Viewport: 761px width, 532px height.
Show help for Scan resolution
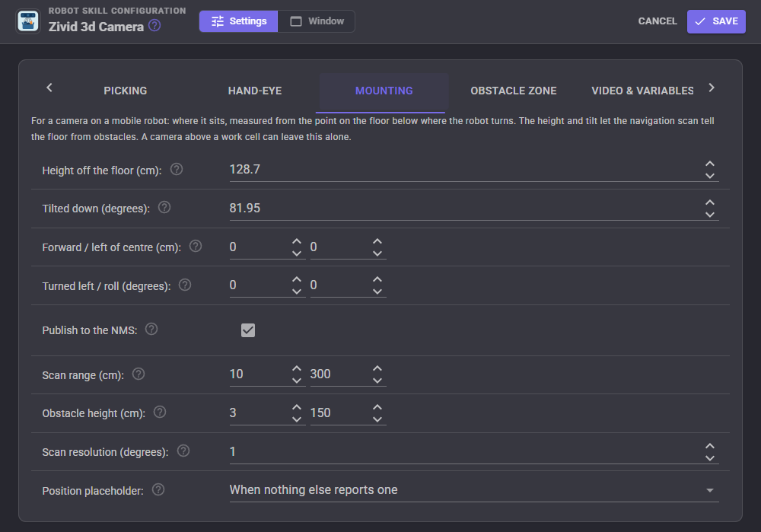183,451
